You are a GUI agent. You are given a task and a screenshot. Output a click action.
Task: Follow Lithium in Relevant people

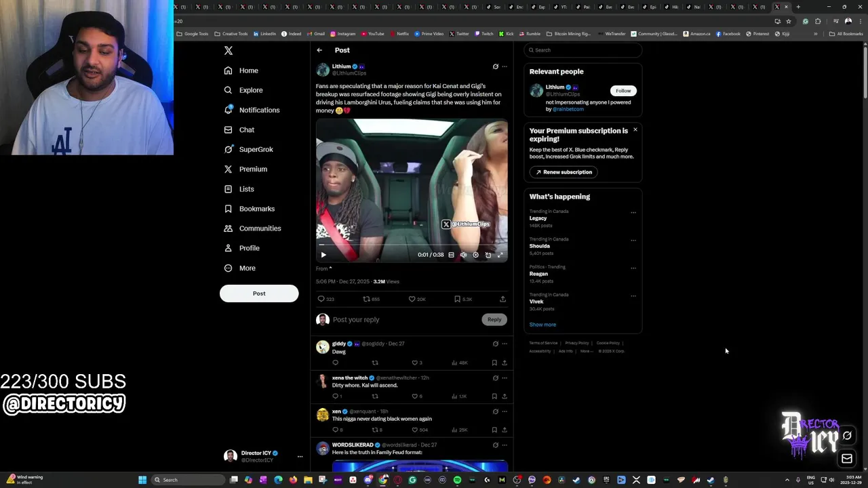(623, 90)
